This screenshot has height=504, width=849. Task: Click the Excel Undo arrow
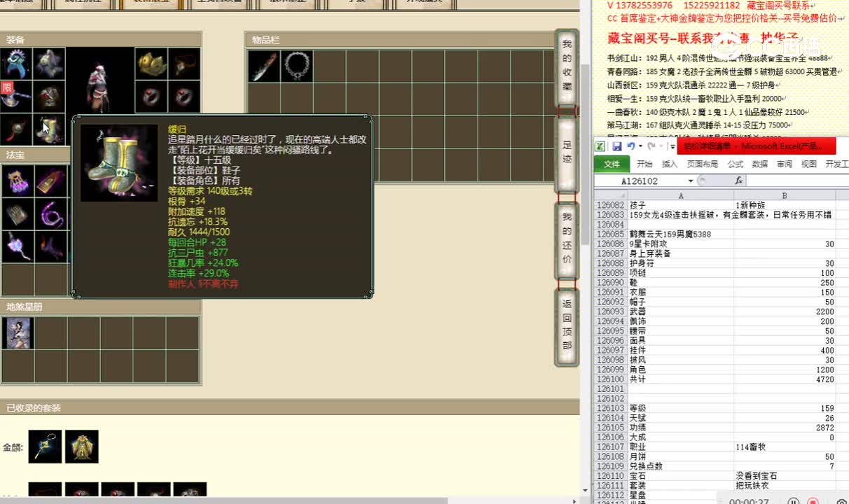click(x=631, y=146)
